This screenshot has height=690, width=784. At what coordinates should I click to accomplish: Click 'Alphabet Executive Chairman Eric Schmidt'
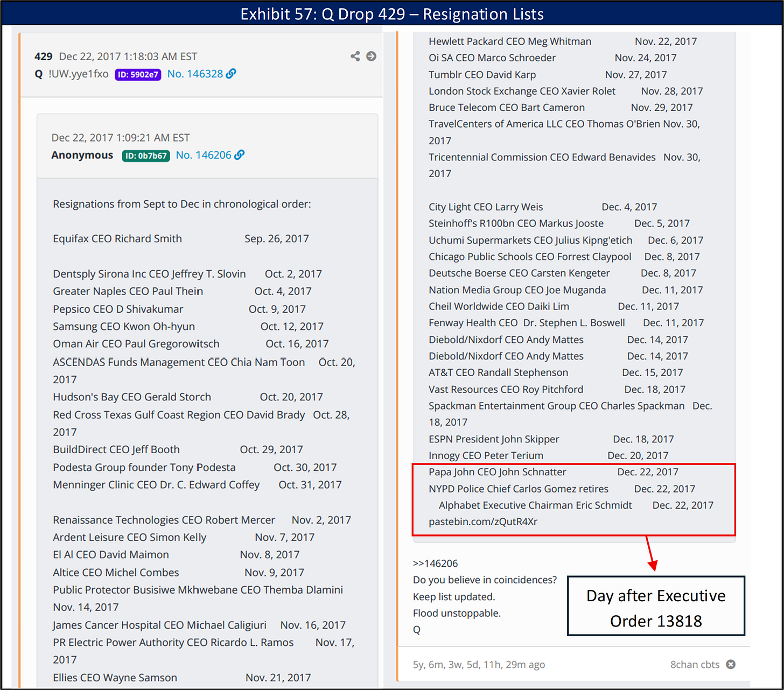535,505
